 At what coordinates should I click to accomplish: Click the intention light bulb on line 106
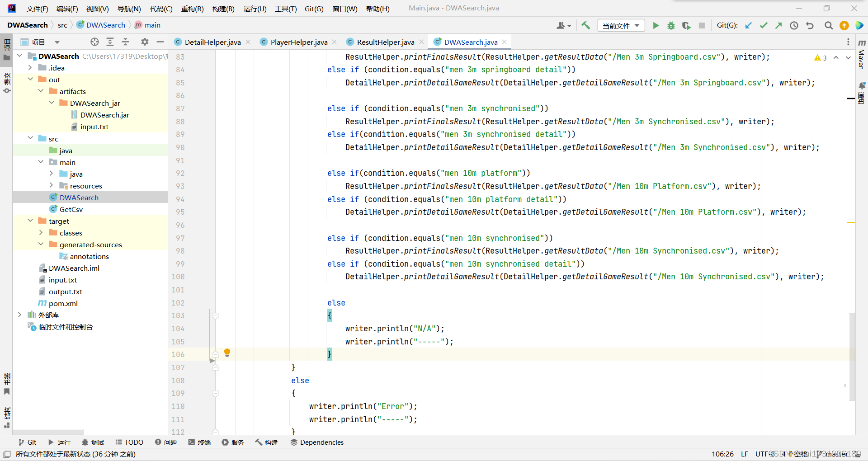[227, 353]
